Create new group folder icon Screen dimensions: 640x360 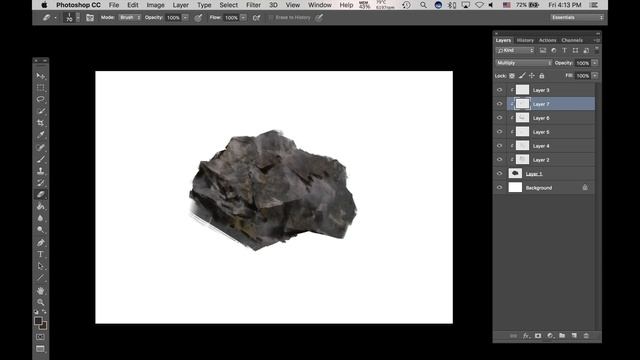[x=562, y=336]
